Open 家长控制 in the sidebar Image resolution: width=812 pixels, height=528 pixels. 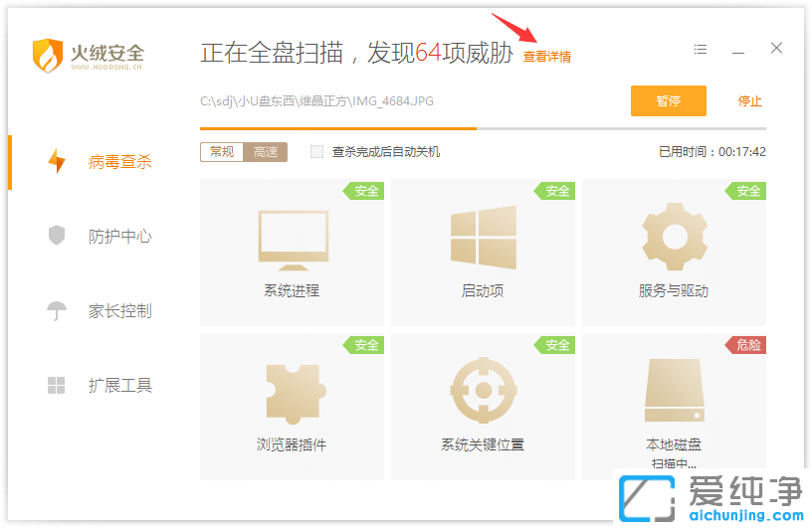click(119, 310)
